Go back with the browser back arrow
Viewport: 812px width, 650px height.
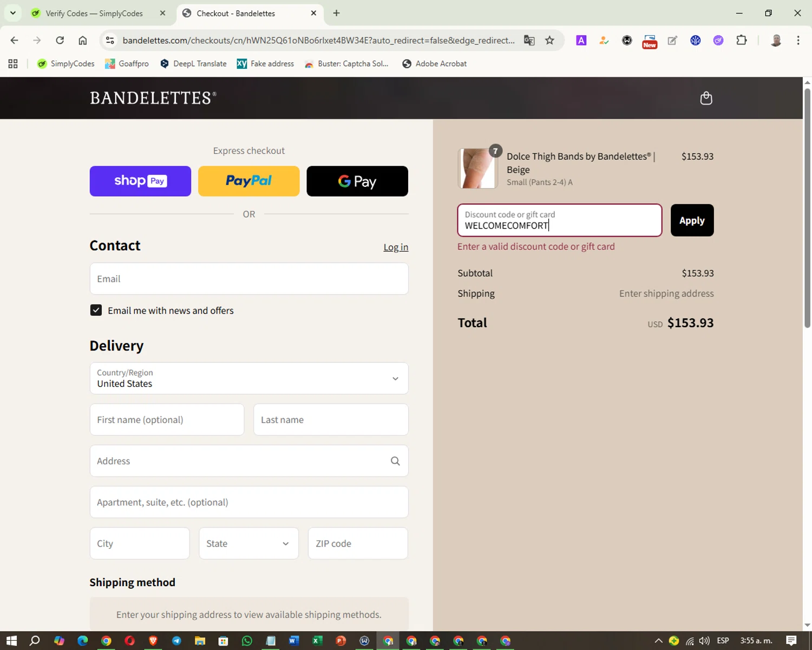coord(15,40)
